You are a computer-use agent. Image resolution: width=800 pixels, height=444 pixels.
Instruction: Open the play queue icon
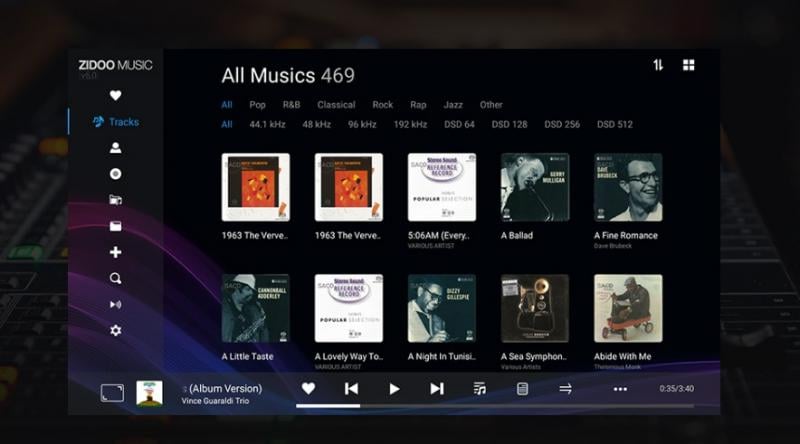[x=480, y=389]
